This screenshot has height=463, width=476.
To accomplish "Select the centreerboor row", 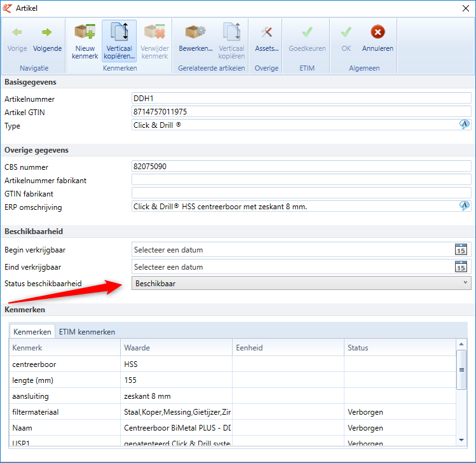I will pos(233,364).
